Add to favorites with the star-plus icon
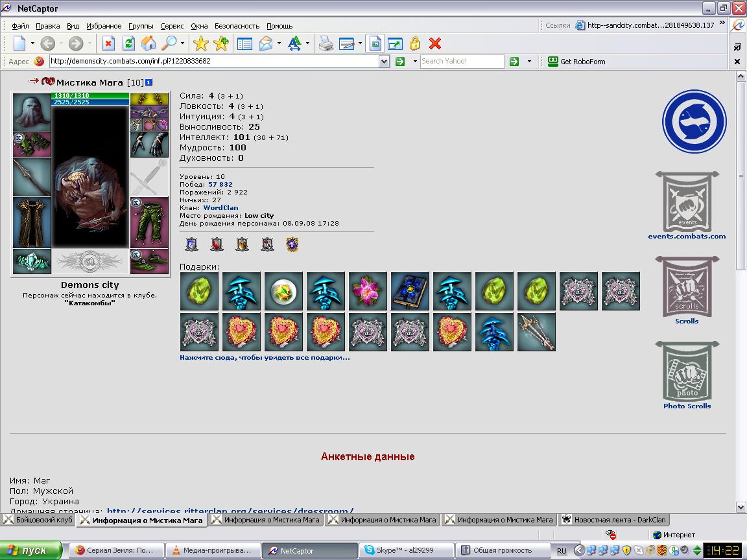This screenshot has width=747, height=560. click(x=221, y=44)
